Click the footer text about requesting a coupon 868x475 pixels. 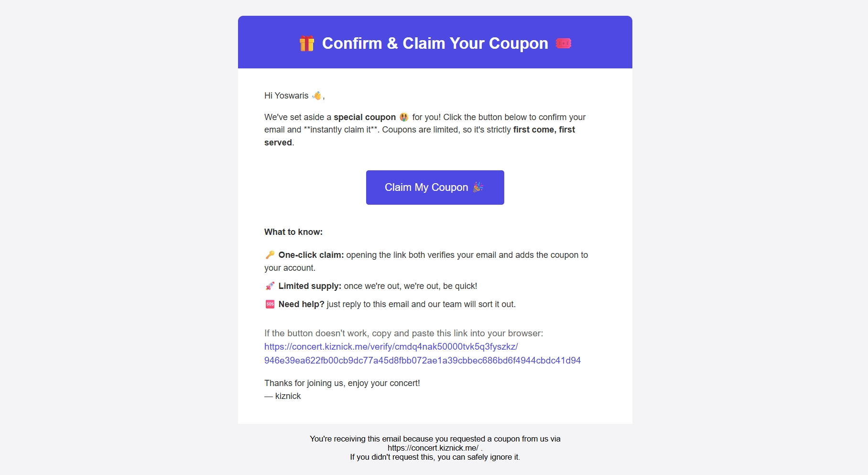[x=435, y=439]
